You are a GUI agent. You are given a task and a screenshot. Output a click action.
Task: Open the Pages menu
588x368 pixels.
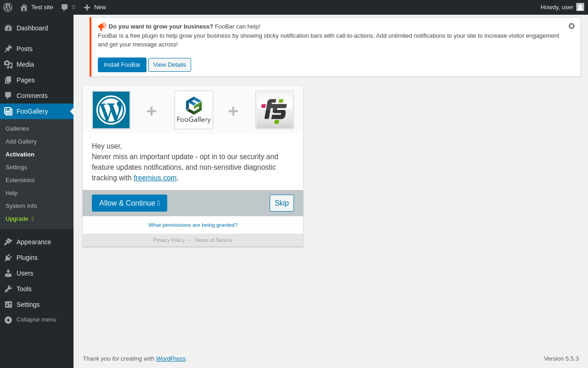pos(37,80)
